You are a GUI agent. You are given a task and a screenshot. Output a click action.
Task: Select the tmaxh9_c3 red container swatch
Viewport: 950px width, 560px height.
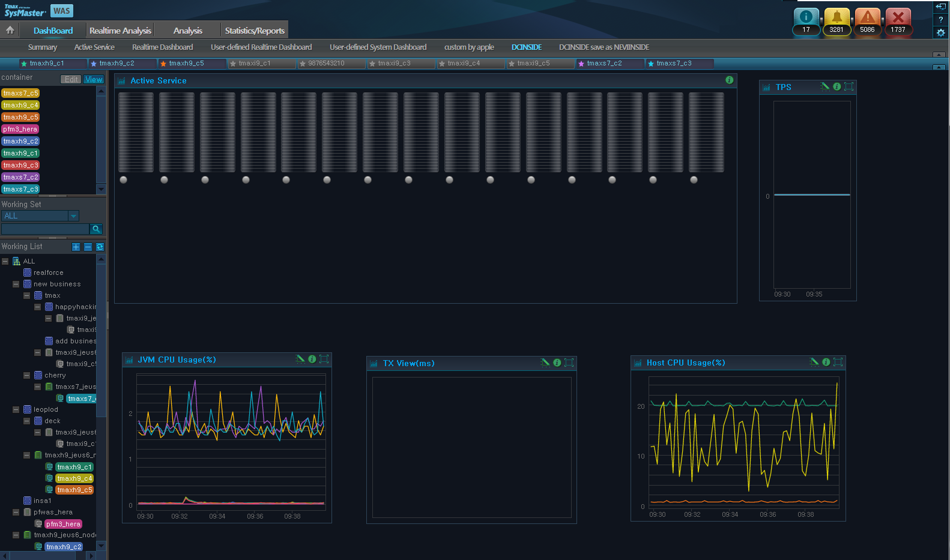20,165
